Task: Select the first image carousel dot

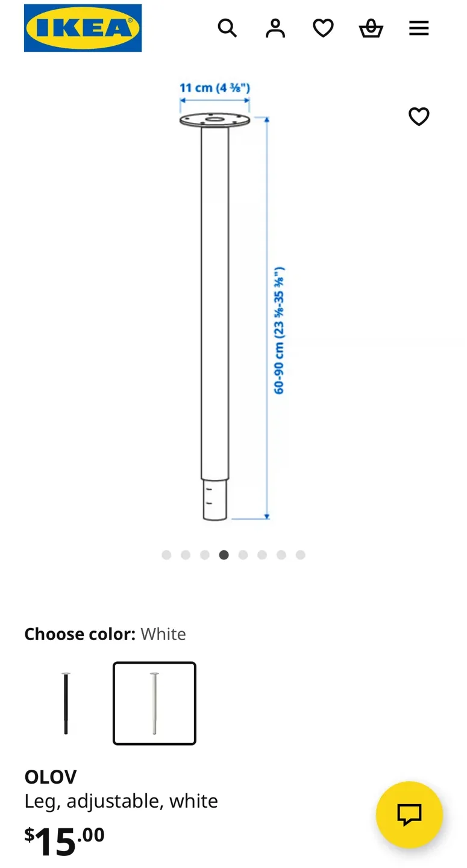Action: (x=166, y=555)
